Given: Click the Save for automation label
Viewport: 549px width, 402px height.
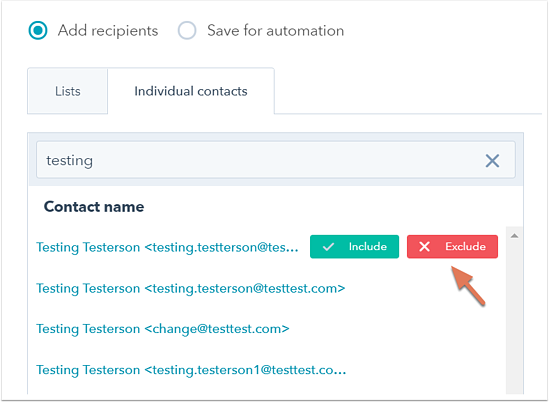Looking at the screenshot, I should 276,30.
